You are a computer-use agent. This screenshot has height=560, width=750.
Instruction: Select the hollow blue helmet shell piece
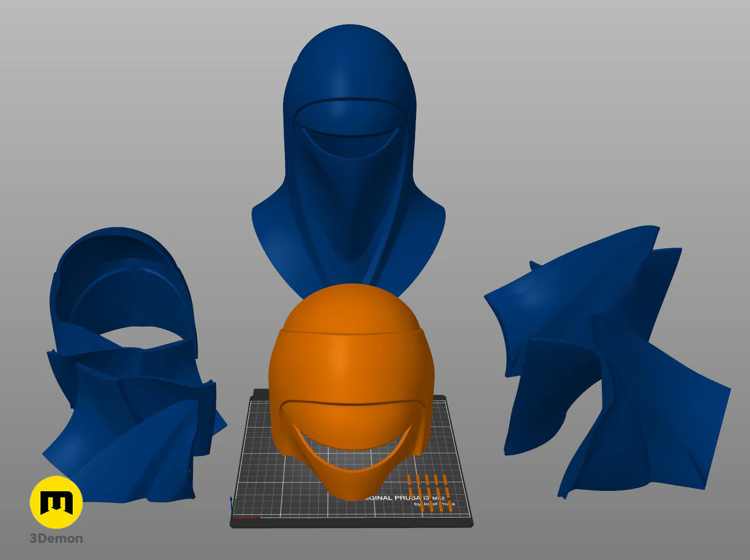[123, 291]
